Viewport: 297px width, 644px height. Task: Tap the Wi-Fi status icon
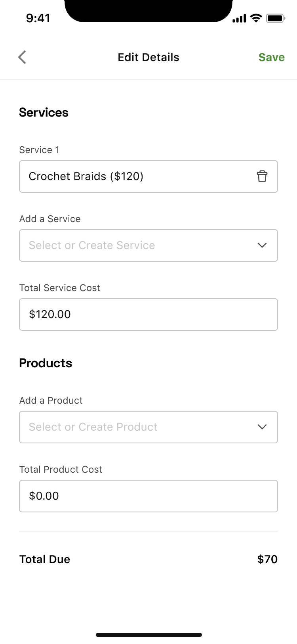click(257, 18)
